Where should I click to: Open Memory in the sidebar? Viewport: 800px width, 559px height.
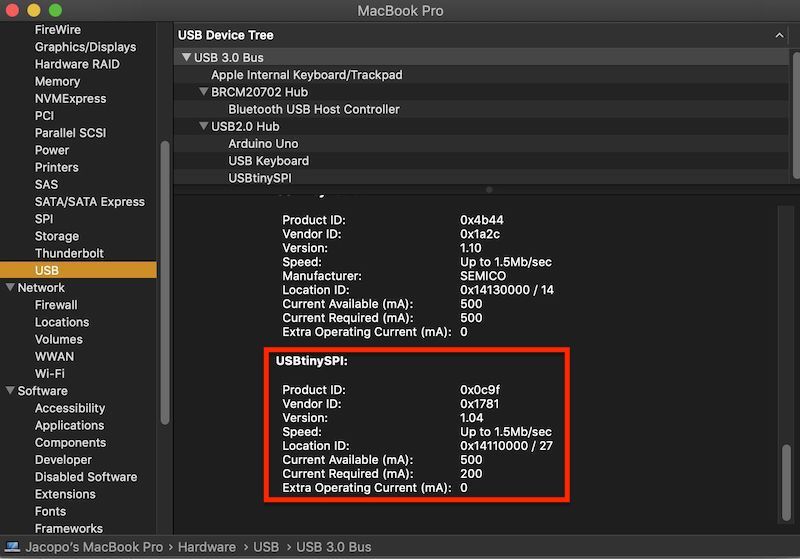[x=57, y=82]
